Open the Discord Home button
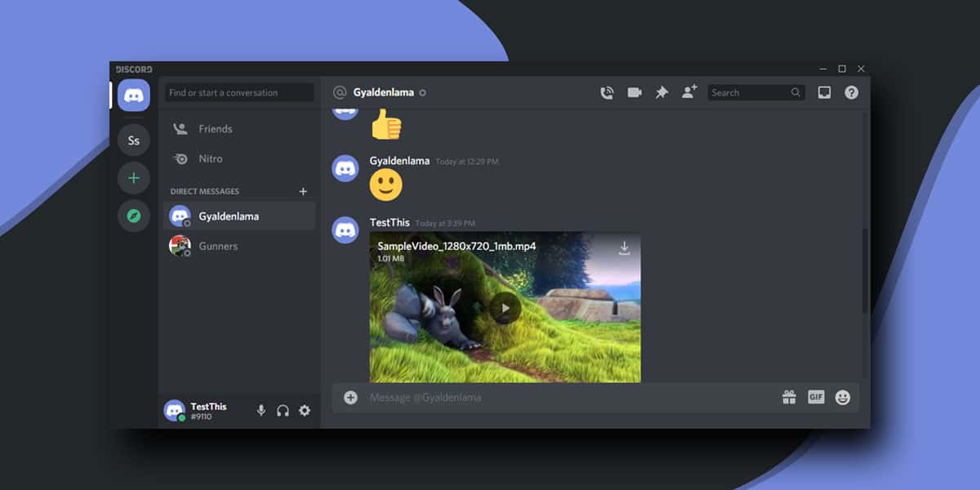 pyautogui.click(x=133, y=96)
